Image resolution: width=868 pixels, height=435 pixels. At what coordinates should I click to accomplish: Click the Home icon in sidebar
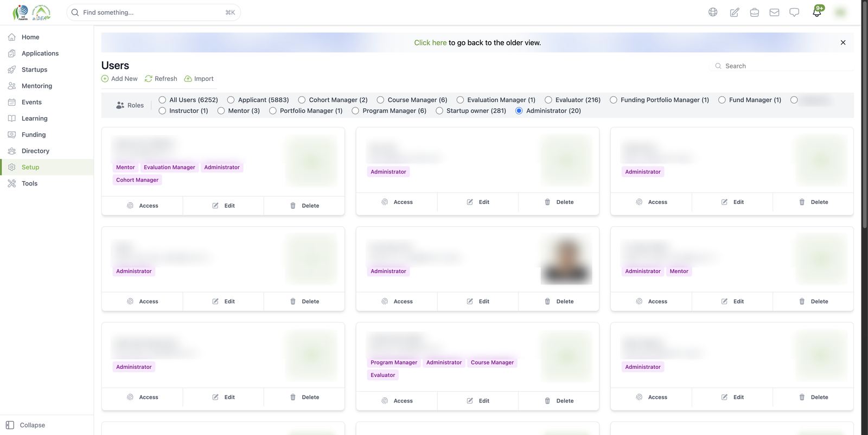(12, 37)
